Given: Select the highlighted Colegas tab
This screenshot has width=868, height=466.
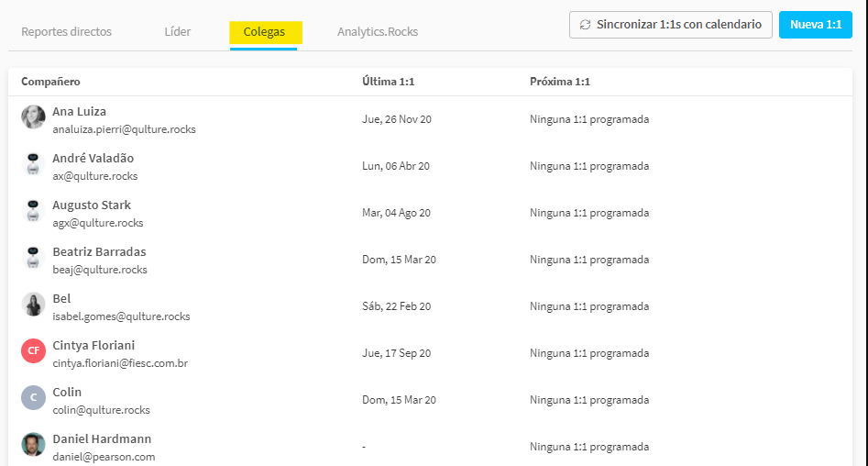Looking at the screenshot, I should (x=265, y=32).
